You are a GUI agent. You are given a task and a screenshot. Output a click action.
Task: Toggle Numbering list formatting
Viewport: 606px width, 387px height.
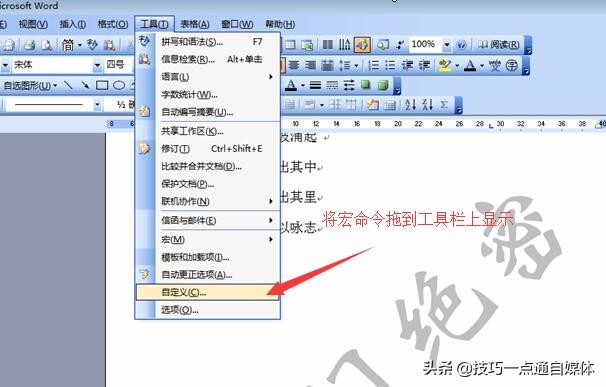(x=373, y=65)
